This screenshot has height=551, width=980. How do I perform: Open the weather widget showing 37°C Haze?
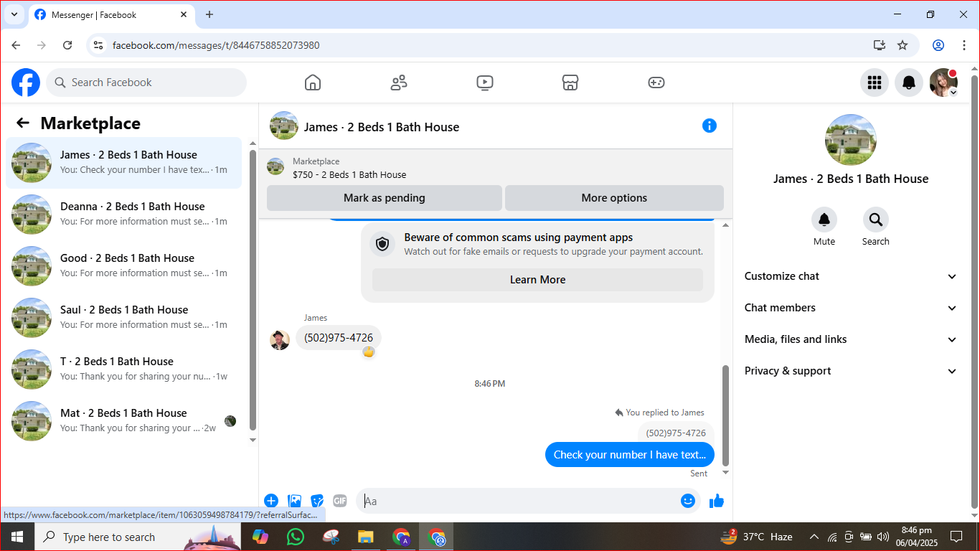pos(757,537)
